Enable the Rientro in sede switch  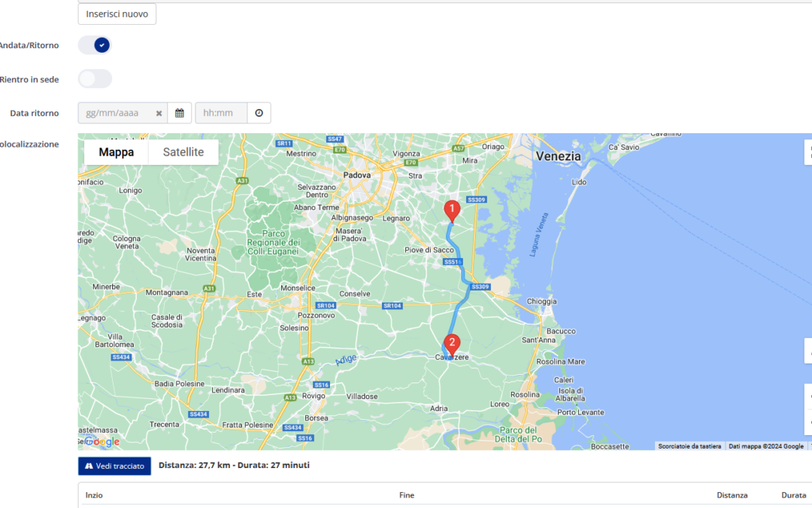click(x=95, y=79)
